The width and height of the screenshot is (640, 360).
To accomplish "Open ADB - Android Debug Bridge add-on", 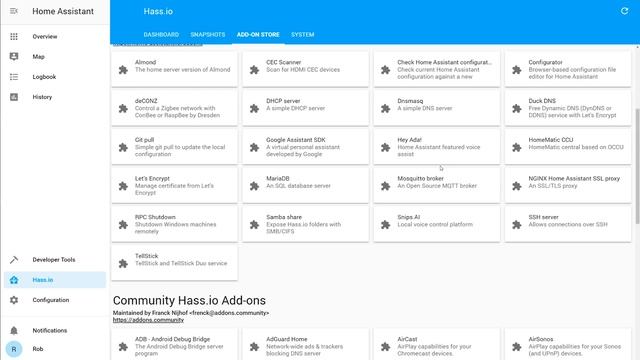I will coord(174,344).
